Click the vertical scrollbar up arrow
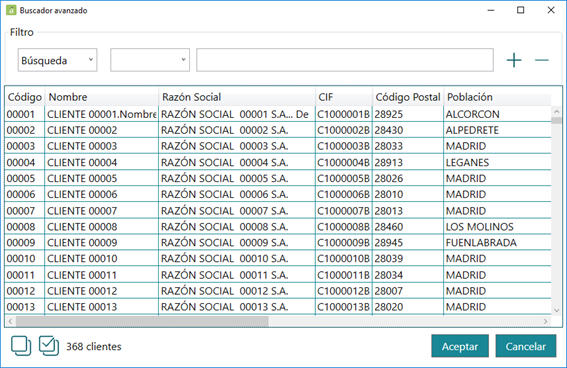This screenshot has width=567, height=368. click(557, 112)
